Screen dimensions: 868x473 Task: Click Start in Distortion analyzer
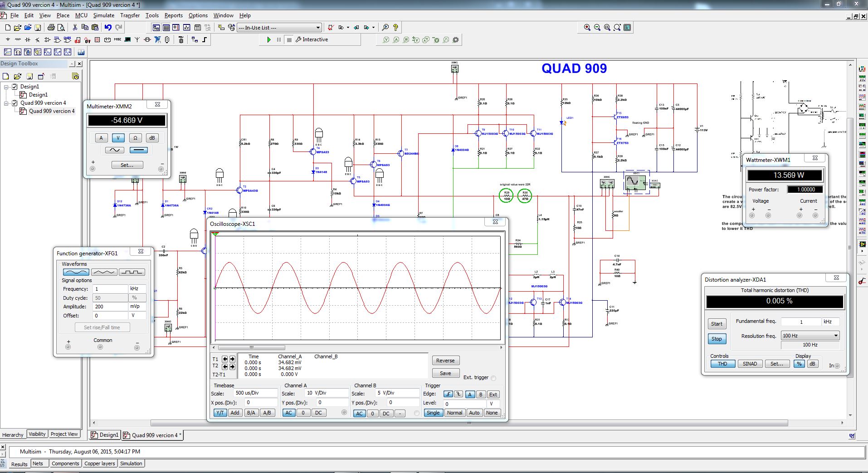click(x=717, y=324)
